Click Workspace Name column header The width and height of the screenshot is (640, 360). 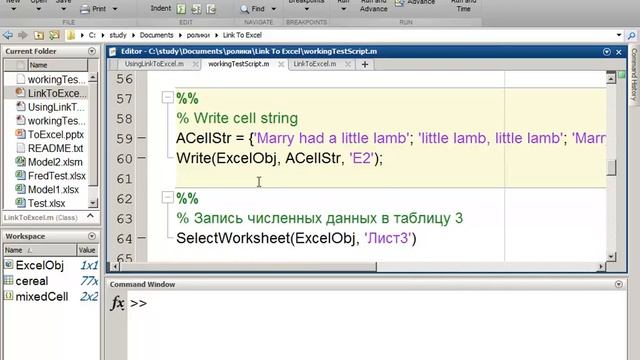pyautogui.click(x=40, y=250)
